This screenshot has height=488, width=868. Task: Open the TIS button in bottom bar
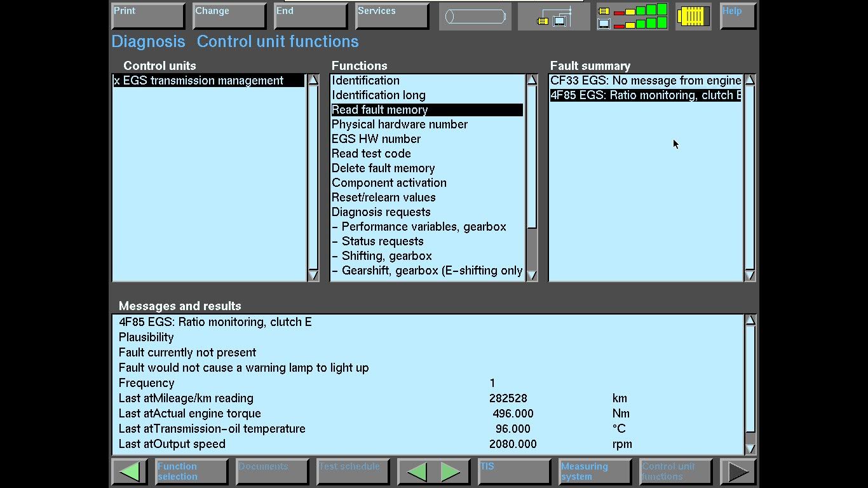pyautogui.click(x=514, y=471)
